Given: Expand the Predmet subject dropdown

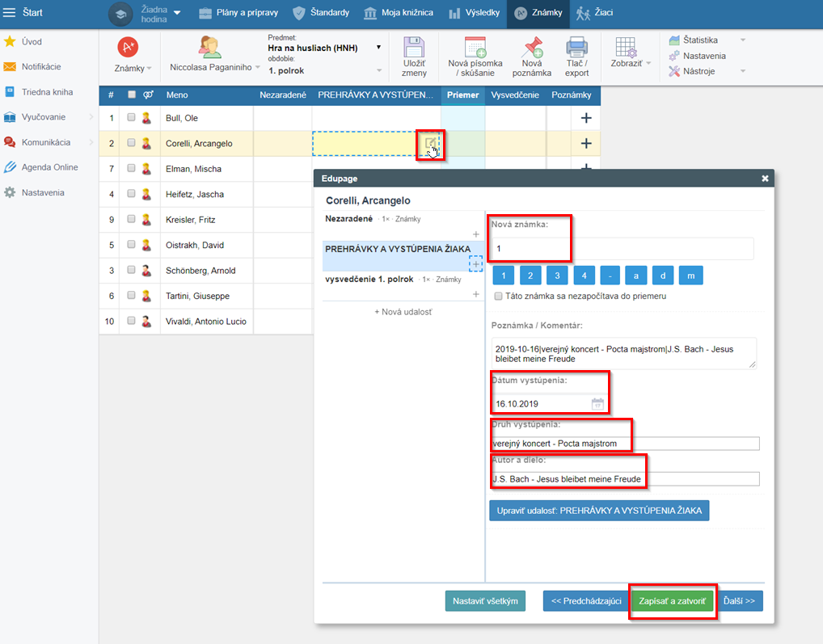Looking at the screenshot, I should (378, 48).
